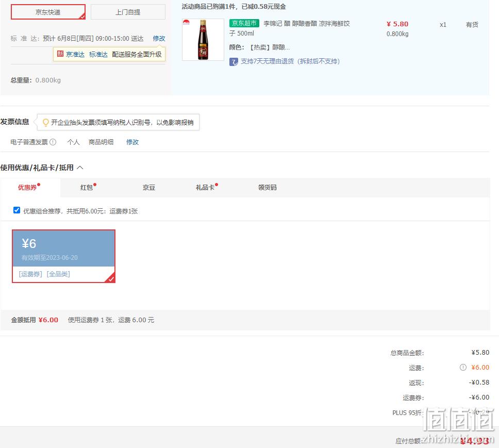Click info icon next to 运费 ¥6.00

point(463,368)
